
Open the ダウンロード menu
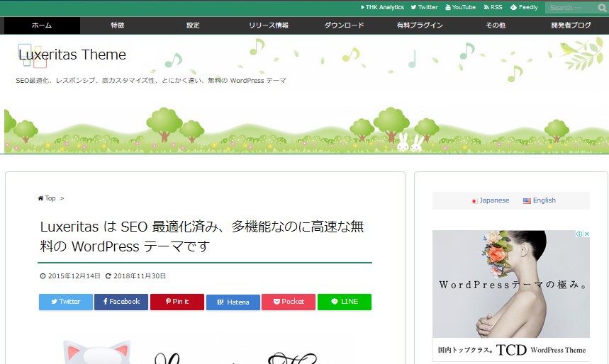[345, 25]
